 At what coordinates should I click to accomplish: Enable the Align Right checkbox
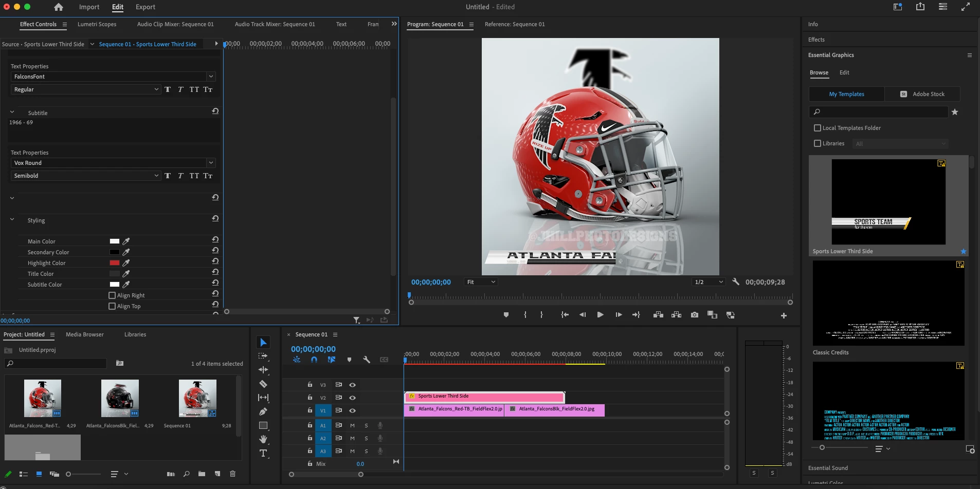(x=112, y=295)
